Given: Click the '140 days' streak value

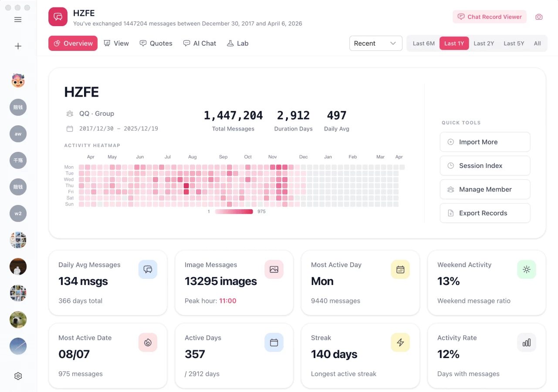Looking at the screenshot, I should pos(334,355).
